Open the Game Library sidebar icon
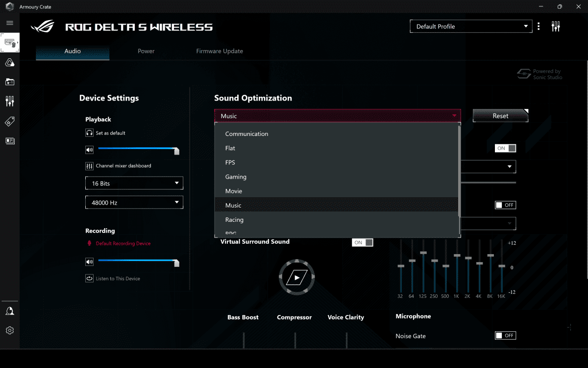This screenshot has height=368, width=588. (10, 82)
